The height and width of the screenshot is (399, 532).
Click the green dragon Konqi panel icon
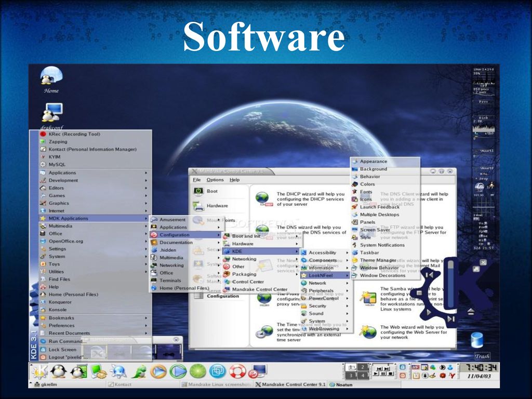point(139,371)
